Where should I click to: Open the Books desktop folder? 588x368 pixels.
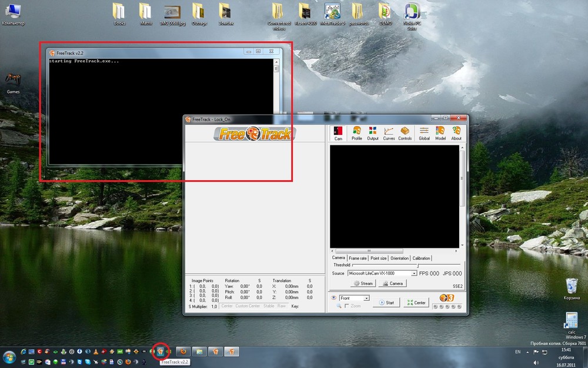point(119,14)
